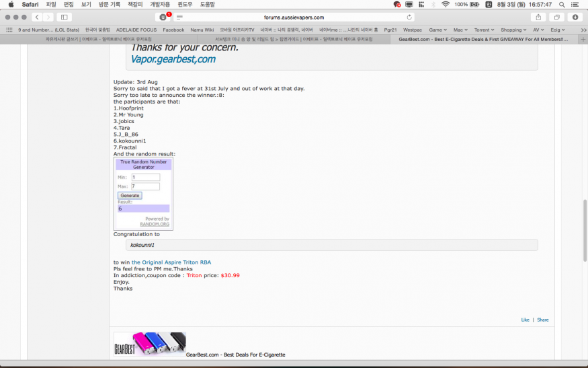Open the uBlock extension icon with badge
This screenshot has width=588, height=368.
(164, 17)
